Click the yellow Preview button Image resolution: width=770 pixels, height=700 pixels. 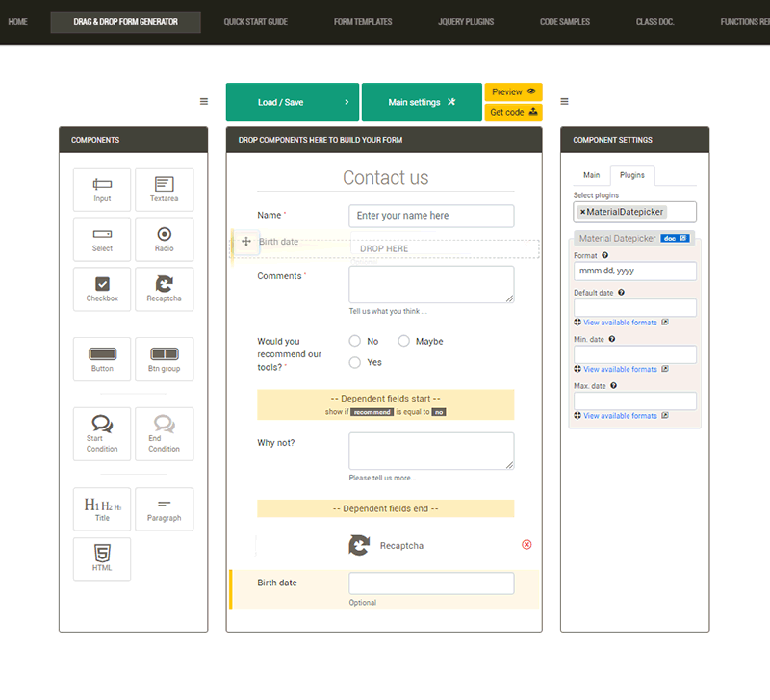(x=513, y=91)
